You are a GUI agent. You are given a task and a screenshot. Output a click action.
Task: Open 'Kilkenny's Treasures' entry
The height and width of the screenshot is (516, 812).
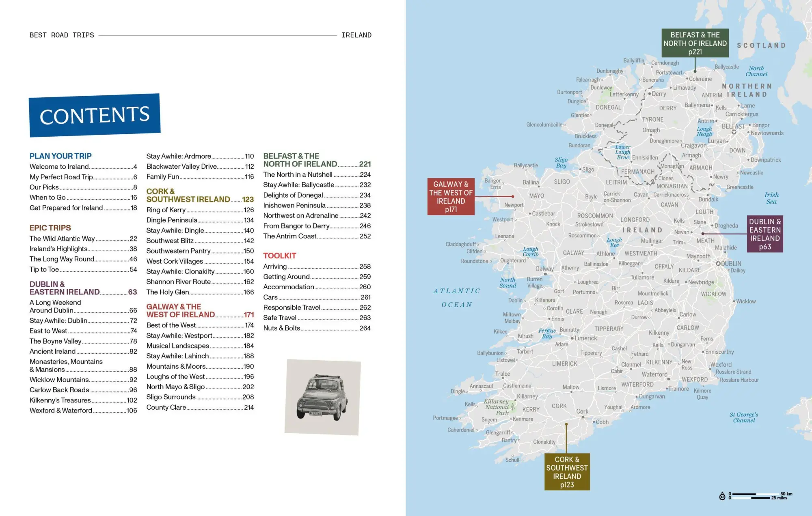point(83,400)
